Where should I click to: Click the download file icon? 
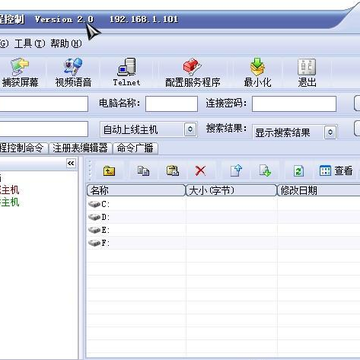click(x=265, y=171)
